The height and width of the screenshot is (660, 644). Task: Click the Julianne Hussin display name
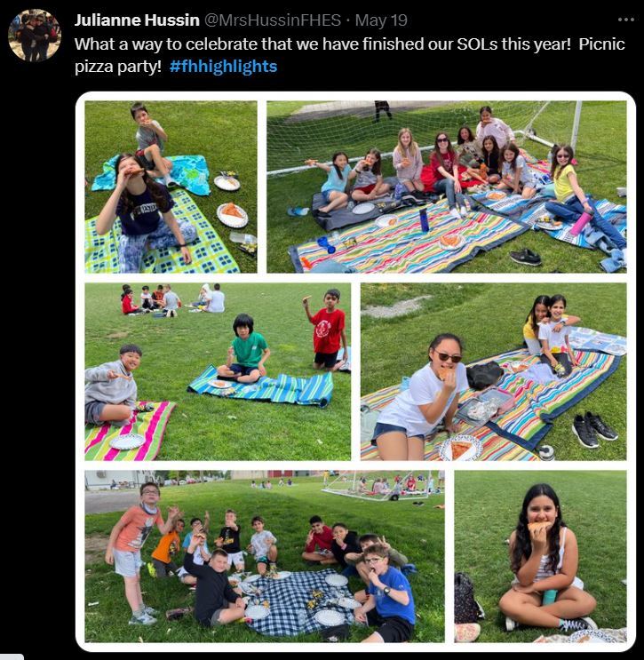(x=137, y=20)
